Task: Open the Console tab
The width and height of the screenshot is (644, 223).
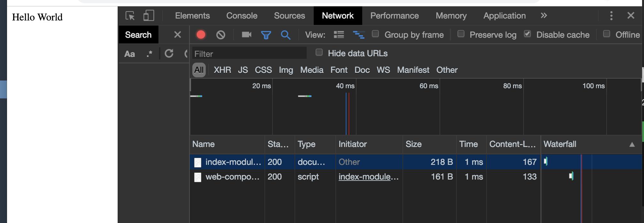Action: tap(242, 16)
